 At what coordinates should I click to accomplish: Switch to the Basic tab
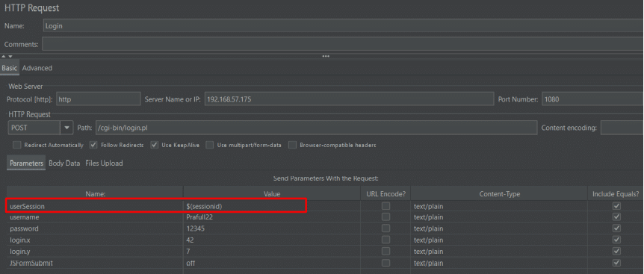(10, 68)
